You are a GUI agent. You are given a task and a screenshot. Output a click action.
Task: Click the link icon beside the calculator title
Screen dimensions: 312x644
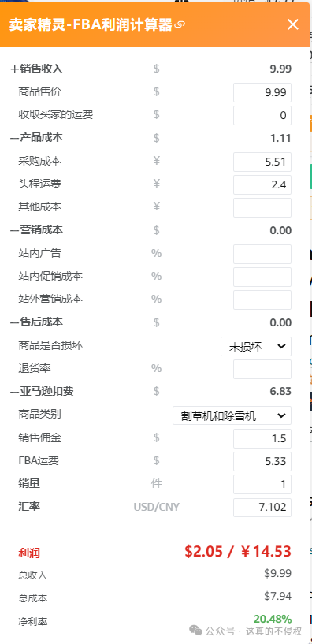point(180,25)
